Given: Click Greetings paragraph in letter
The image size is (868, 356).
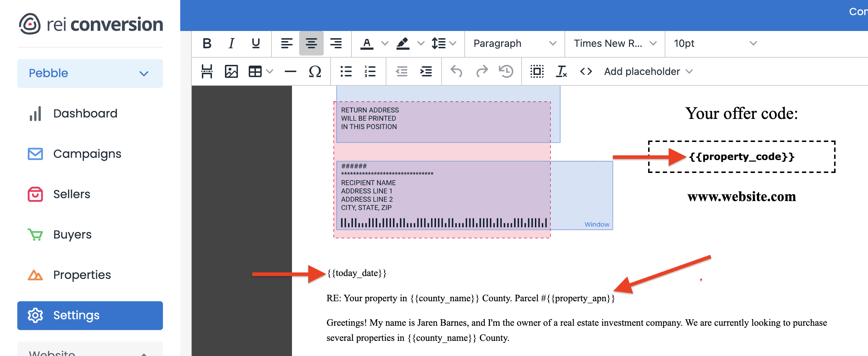Looking at the screenshot, I should [x=577, y=330].
